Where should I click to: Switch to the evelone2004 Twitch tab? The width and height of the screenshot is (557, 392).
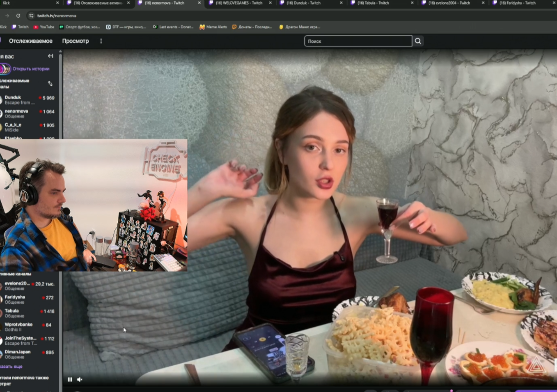[448, 3]
